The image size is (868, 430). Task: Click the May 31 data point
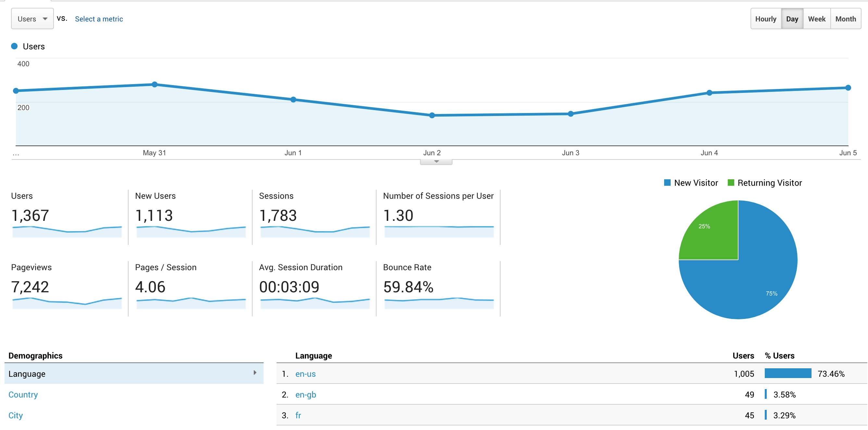click(154, 84)
